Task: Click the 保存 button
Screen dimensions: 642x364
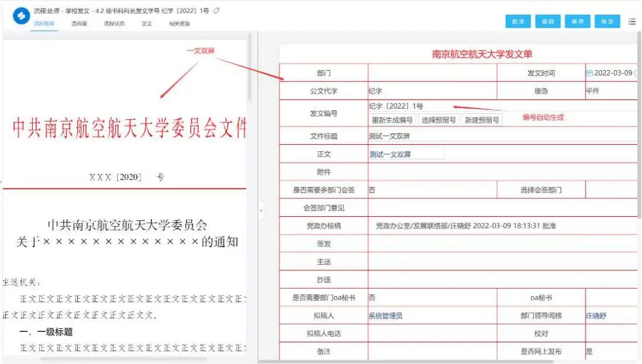Action: point(578,22)
